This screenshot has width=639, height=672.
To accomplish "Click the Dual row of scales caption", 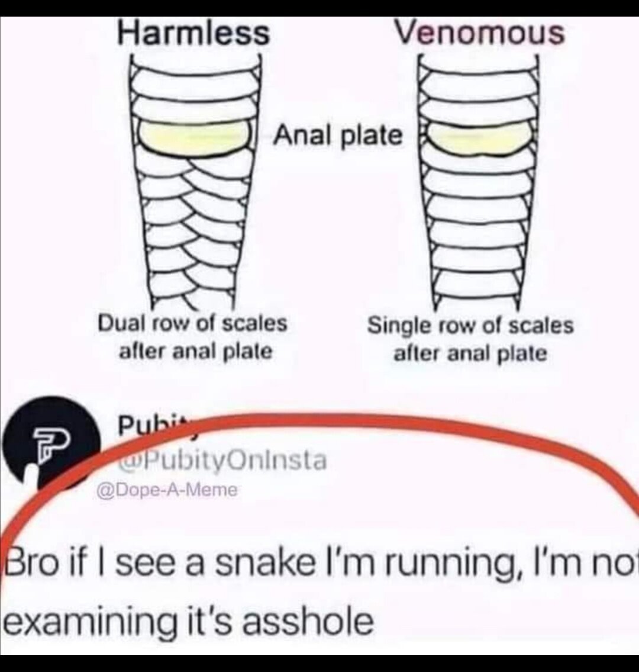I will pyautogui.click(x=193, y=337).
